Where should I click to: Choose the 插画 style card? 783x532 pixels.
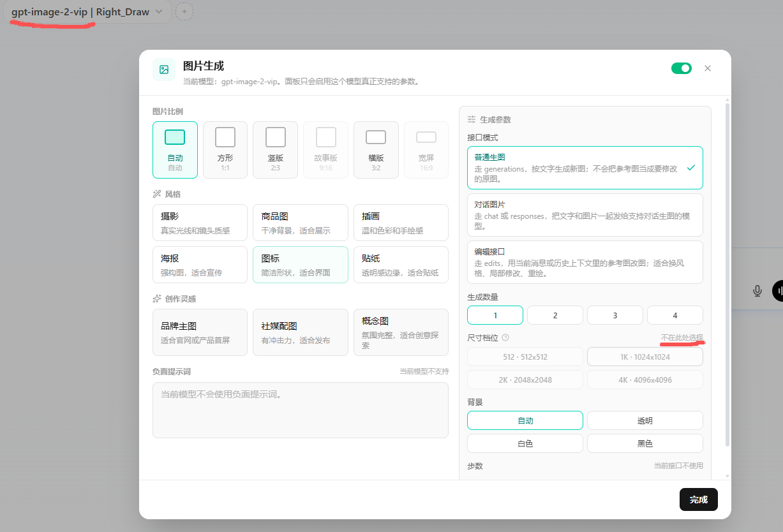(x=401, y=223)
